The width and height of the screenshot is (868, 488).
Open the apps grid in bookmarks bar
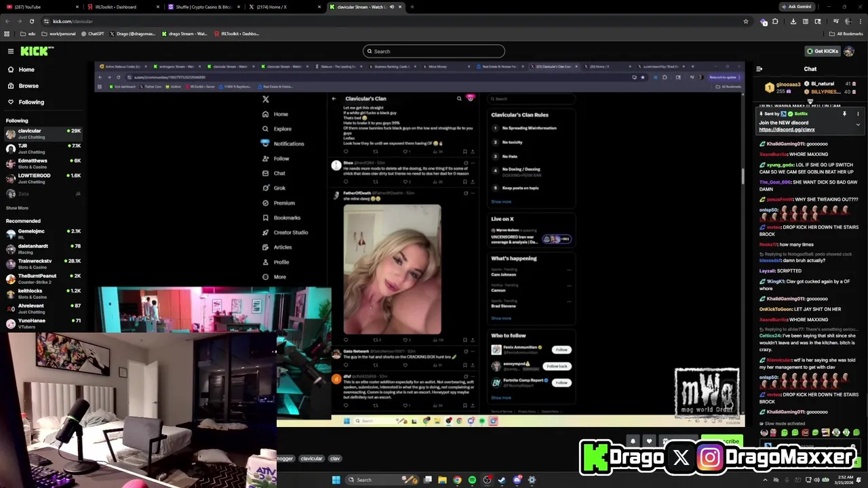pos(7,34)
